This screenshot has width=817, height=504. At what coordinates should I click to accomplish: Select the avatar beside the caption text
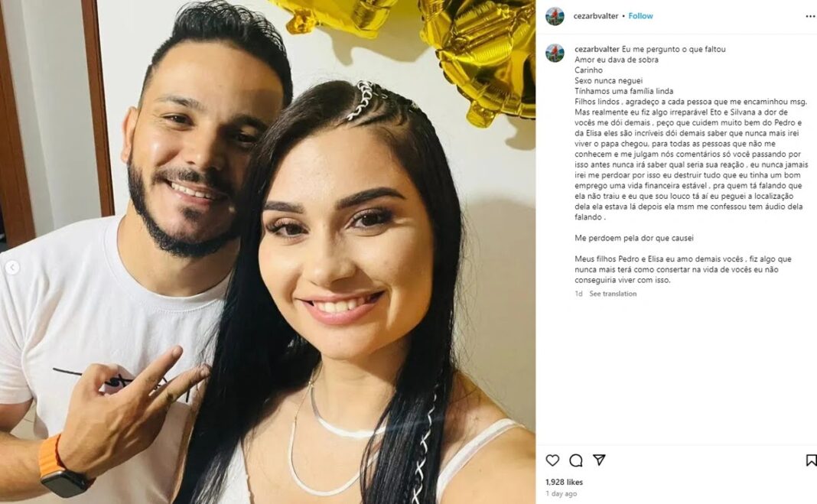555,53
